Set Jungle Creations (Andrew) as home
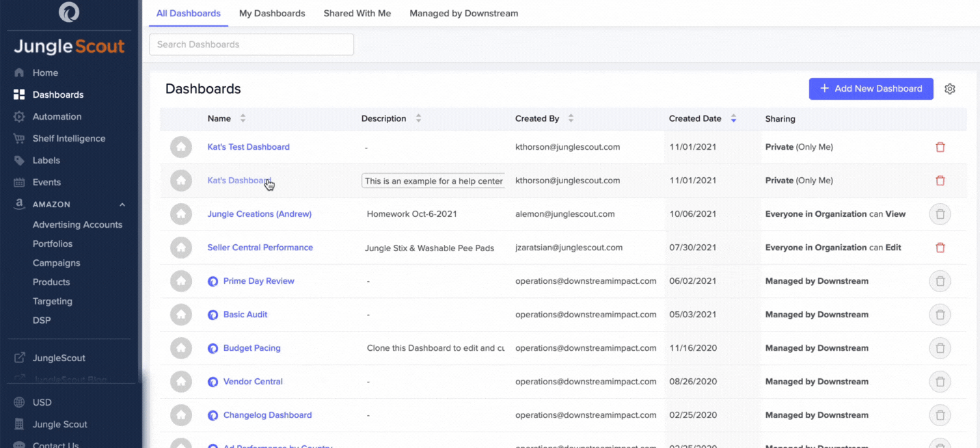Screen dimensions: 980x448 [x=181, y=214]
